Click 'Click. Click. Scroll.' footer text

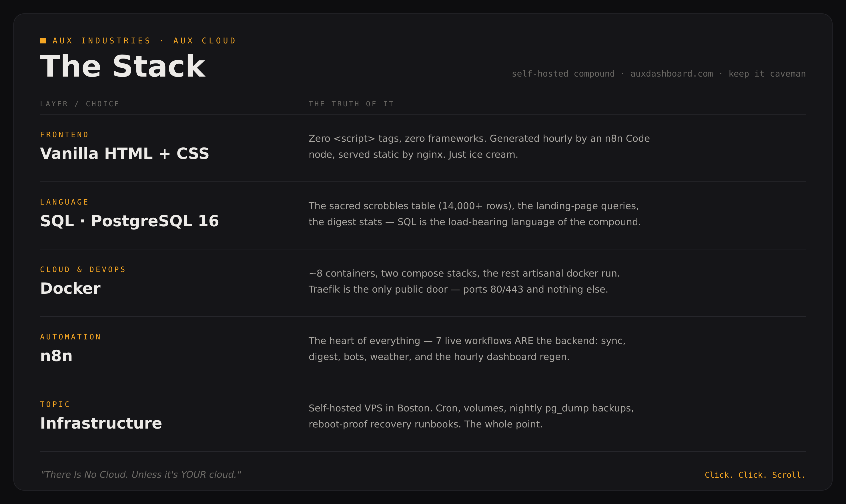pos(755,475)
